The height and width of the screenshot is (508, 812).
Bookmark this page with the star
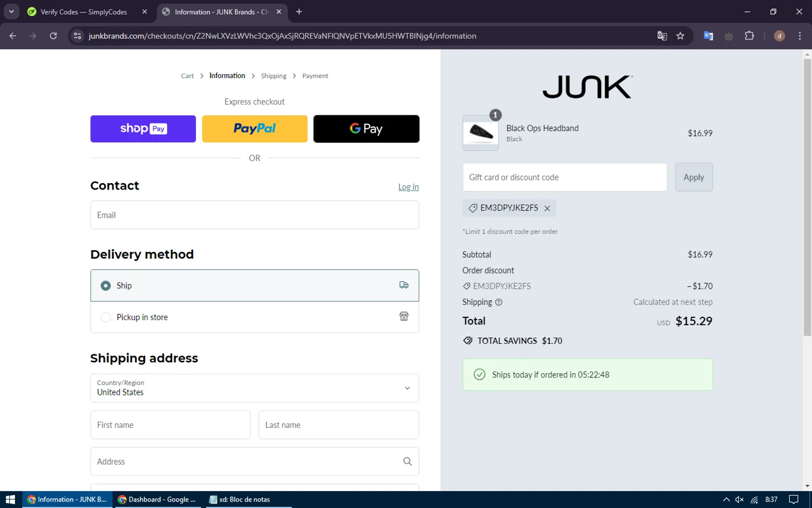click(x=680, y=36)
